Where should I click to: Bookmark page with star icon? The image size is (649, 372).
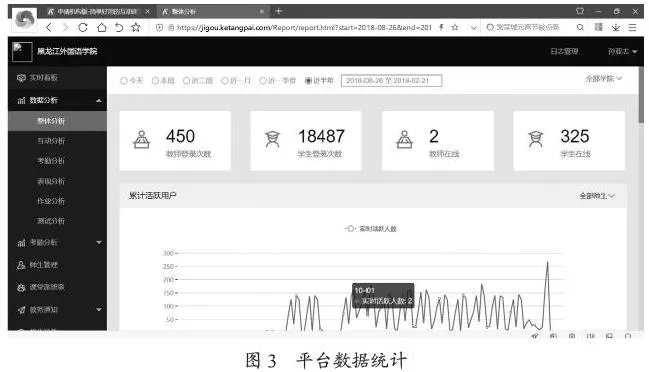click(136, 28)
